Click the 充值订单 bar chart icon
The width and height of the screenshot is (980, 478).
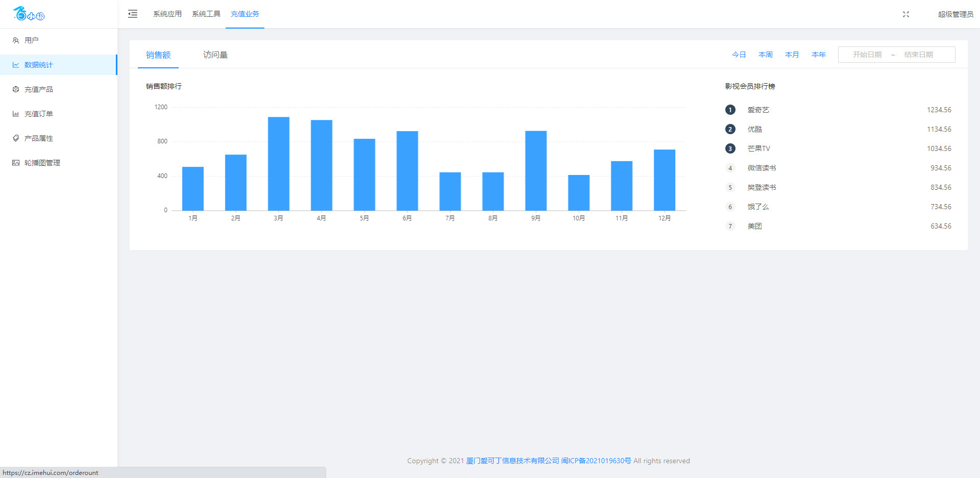16,114
